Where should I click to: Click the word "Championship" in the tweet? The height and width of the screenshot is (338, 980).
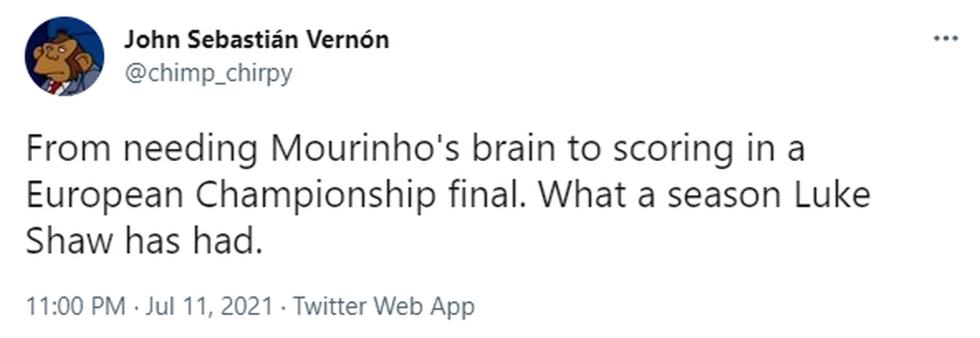(316, 196)
